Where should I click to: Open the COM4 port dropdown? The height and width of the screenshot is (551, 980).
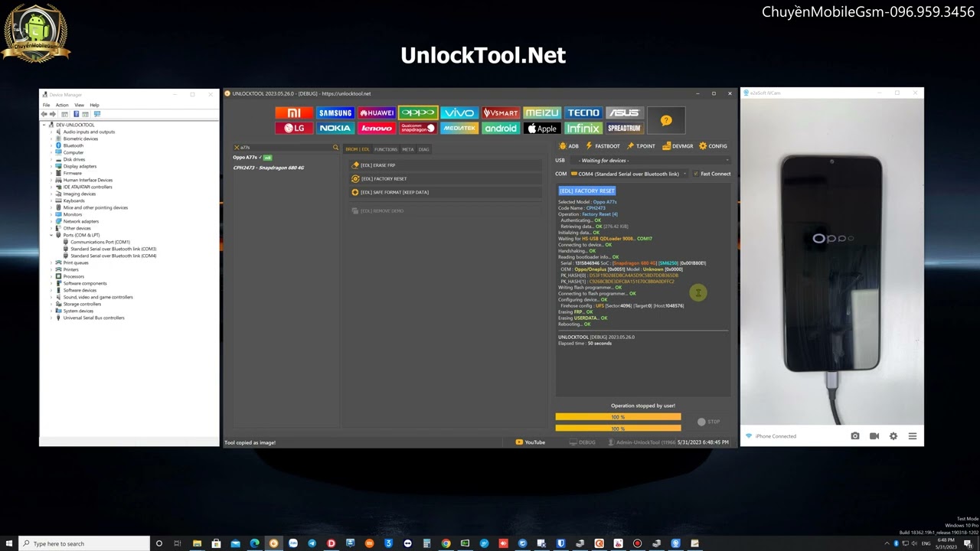pos(629,174)
